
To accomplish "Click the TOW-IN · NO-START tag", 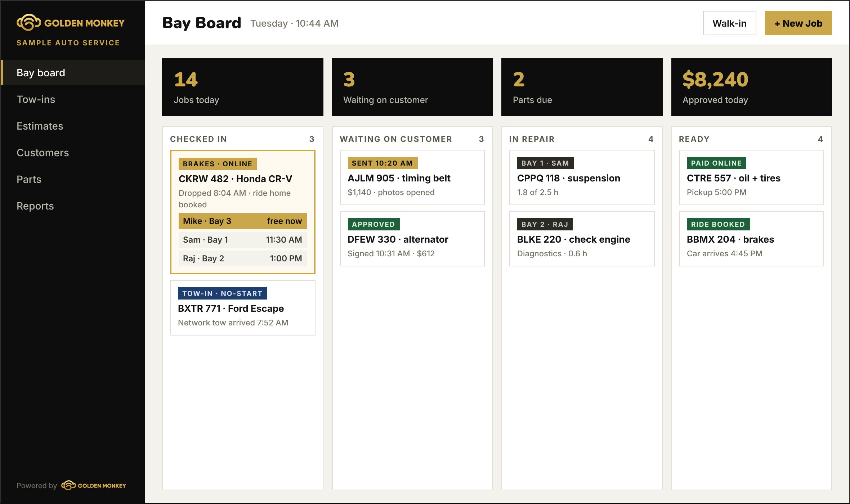I will 222,293.
